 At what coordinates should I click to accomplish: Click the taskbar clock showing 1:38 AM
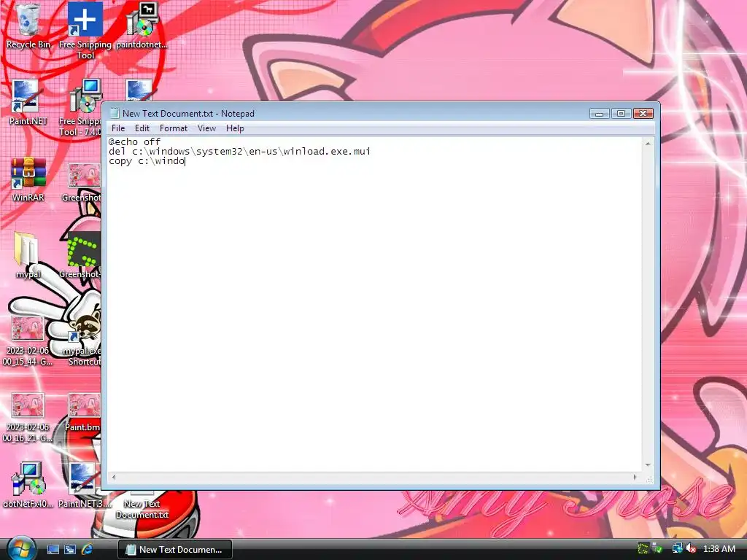coord(719,549)
